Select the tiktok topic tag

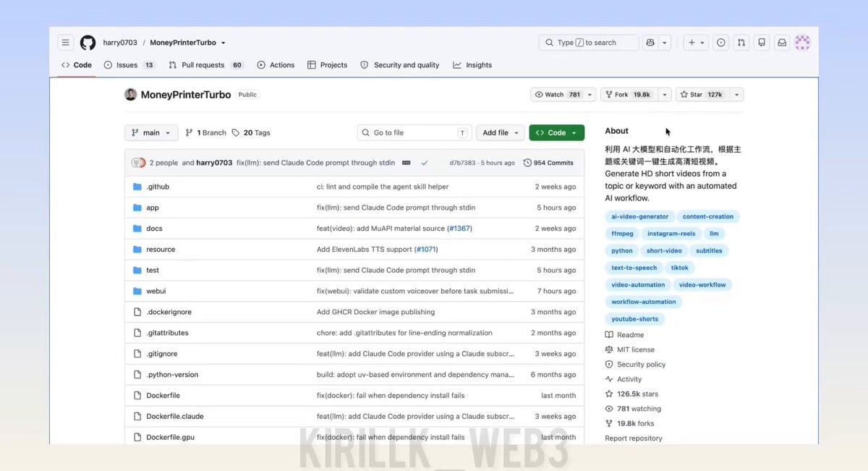pos(680,268)
